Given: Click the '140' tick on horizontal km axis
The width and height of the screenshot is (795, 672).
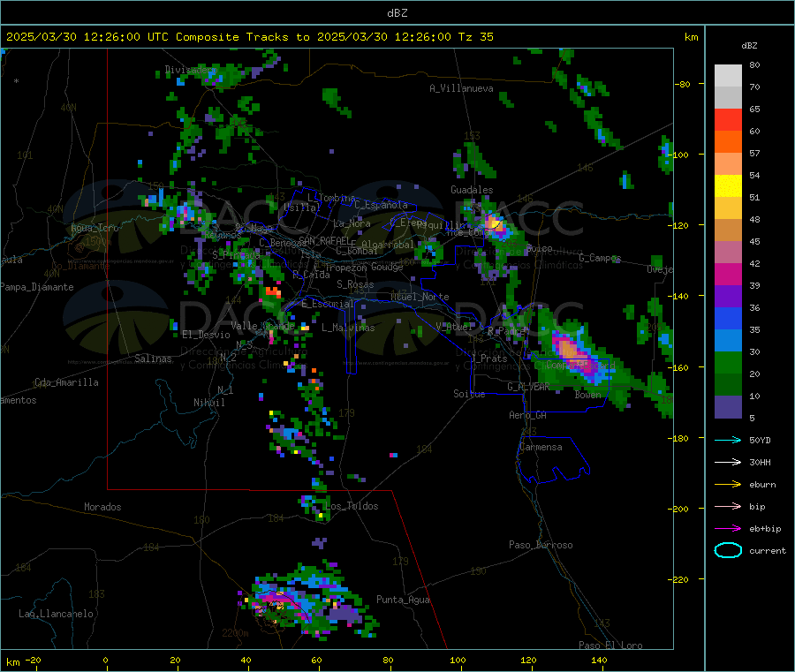Looking at the screenshot, I should [x=599, y=660].
